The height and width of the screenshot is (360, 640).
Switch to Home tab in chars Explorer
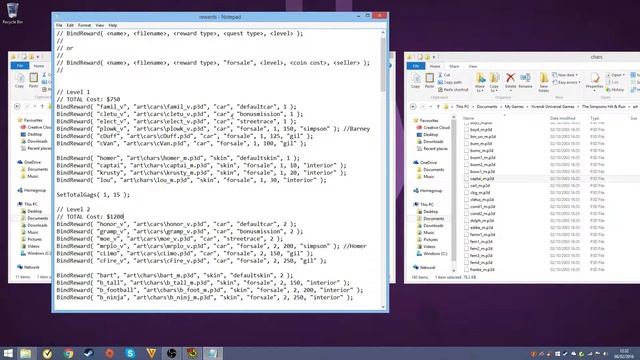435,66
